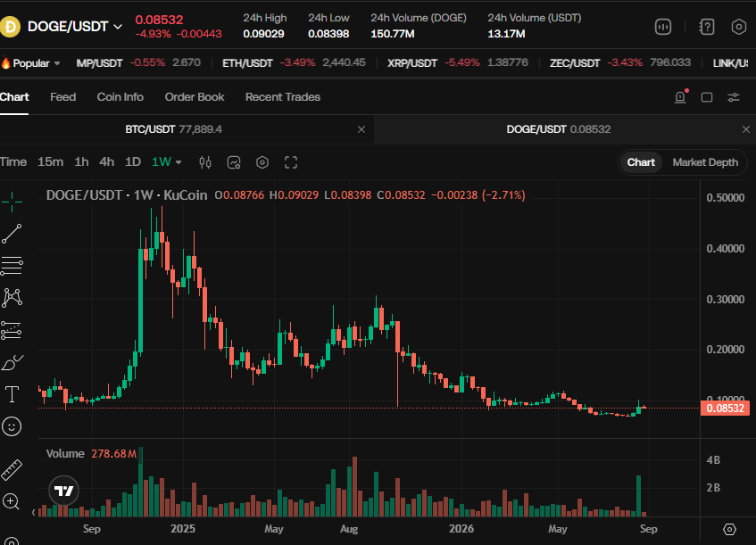The image size is (756, 545).
Task: Select the Chart view toggle button
Action: [x=641, y=162]
